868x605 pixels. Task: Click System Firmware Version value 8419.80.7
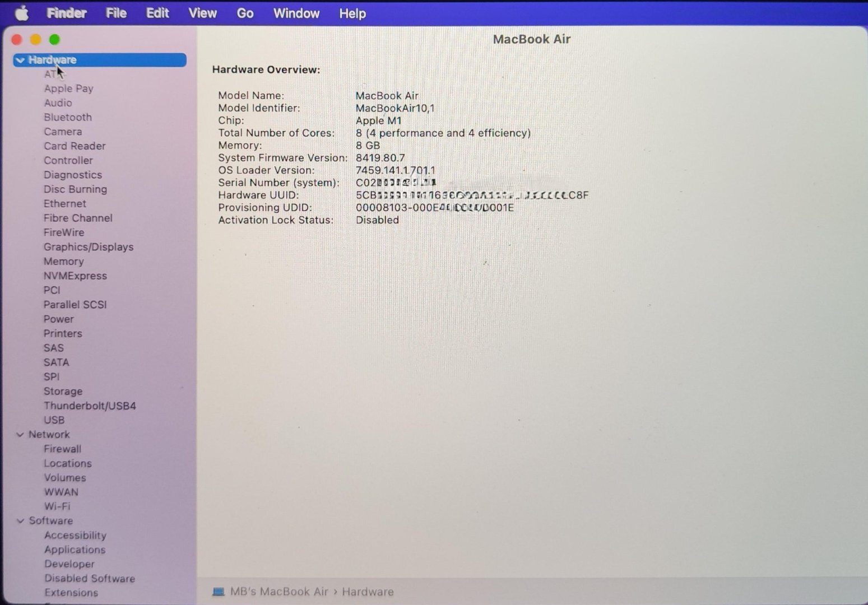(x=380, y=158)
